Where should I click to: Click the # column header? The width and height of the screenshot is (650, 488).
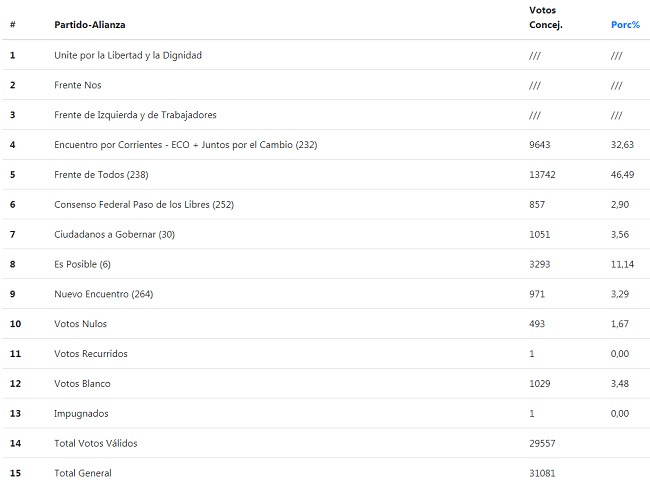coord(13,25)
